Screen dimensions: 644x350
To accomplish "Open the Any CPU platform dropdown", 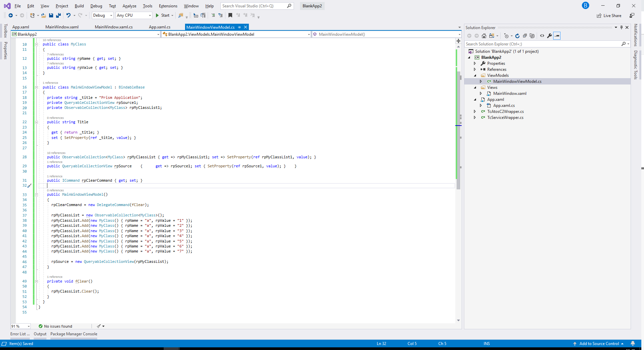I will (134, 15).
